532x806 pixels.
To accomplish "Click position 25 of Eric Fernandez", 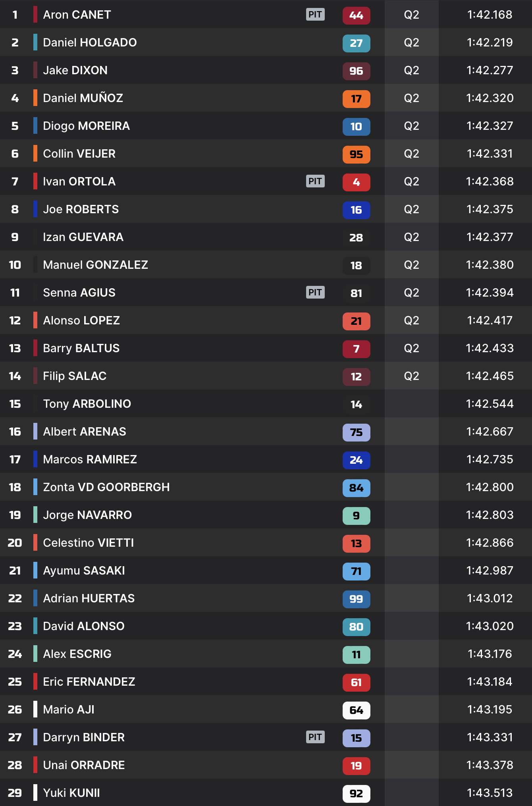I will (x=15, y=682).
